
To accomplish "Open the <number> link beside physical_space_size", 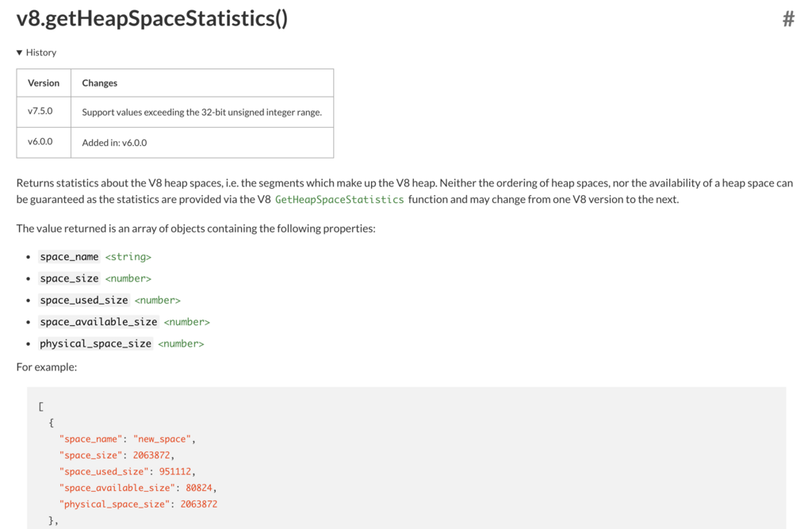I will pos(181,344).
